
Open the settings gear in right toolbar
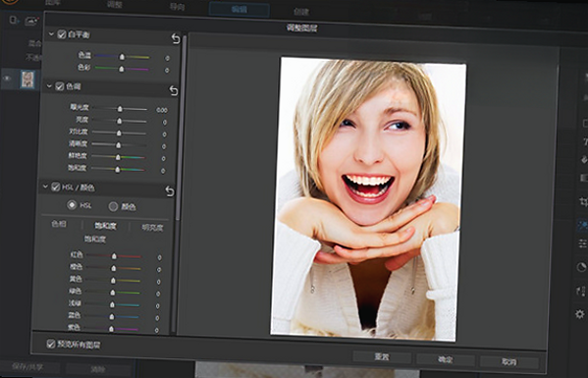pyautogui.click(x=580, y=314)
